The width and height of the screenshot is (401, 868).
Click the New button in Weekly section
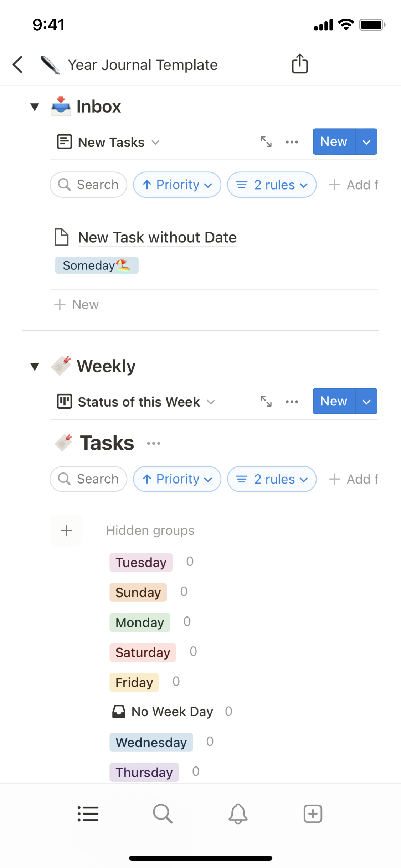(x=334, y=401)
